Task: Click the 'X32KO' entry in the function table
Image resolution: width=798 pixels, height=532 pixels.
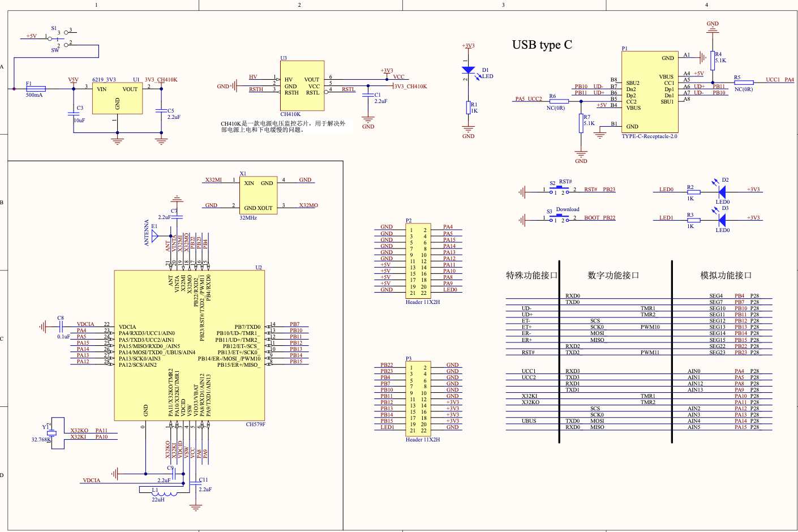Action: (x=530, y=402)
